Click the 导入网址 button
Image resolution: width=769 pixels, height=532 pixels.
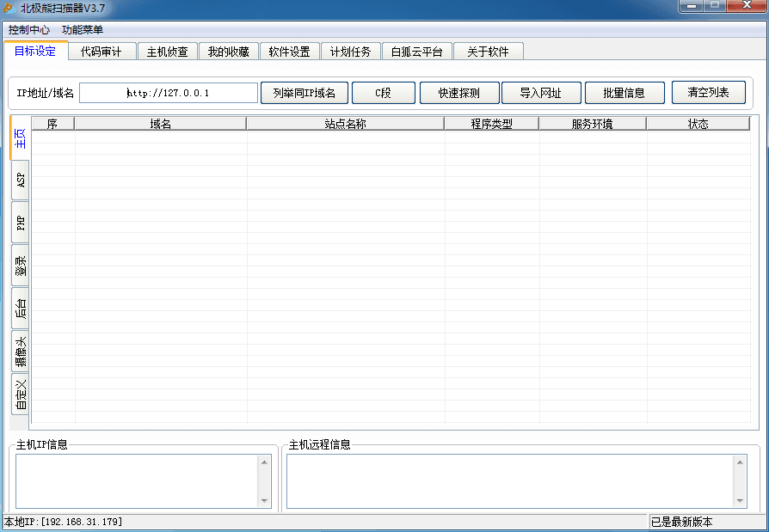click(541, 93)
